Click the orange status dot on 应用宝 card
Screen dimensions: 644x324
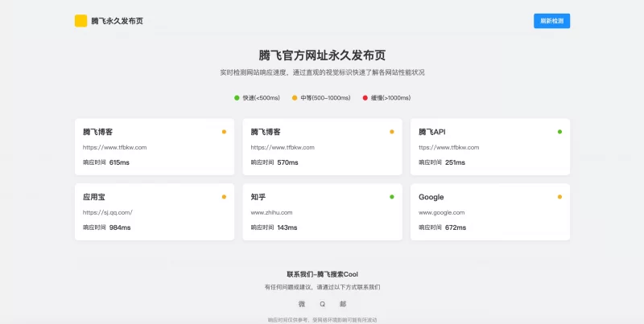click(224, 197)
